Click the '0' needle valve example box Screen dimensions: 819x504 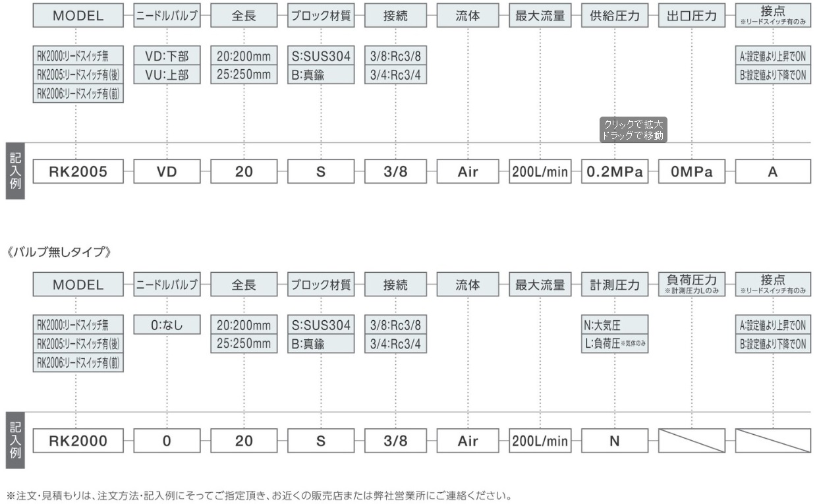click(x=167, y=441)
